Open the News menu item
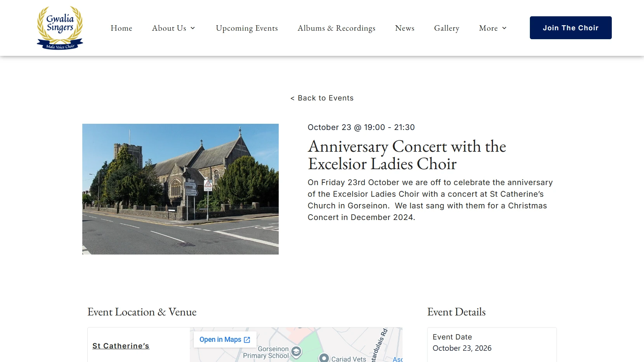Screen dimensions: 644x362 pyautogui.click(x=405, y=28)
